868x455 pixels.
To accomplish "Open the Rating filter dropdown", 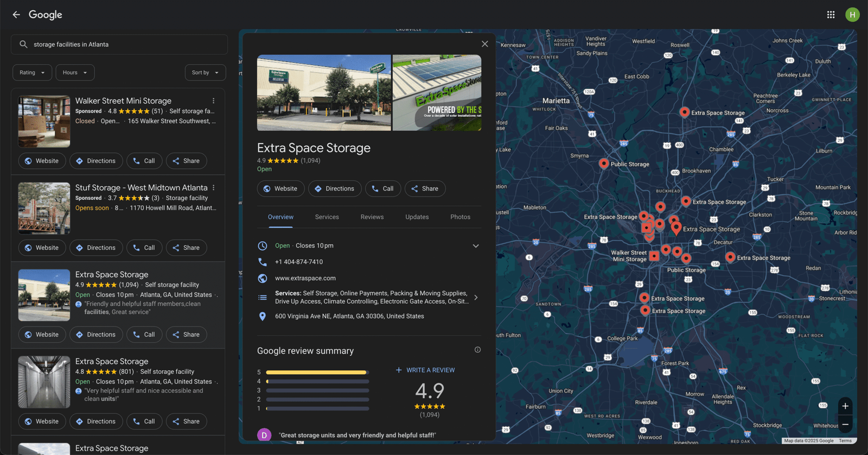I will tap(32, 73).
